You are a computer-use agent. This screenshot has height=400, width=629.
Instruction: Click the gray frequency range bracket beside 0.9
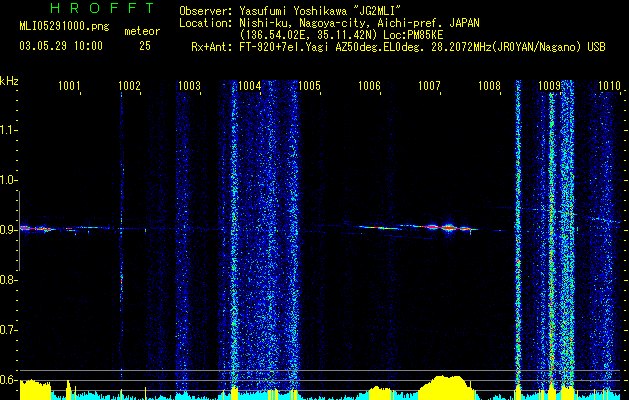coord(19,231)
